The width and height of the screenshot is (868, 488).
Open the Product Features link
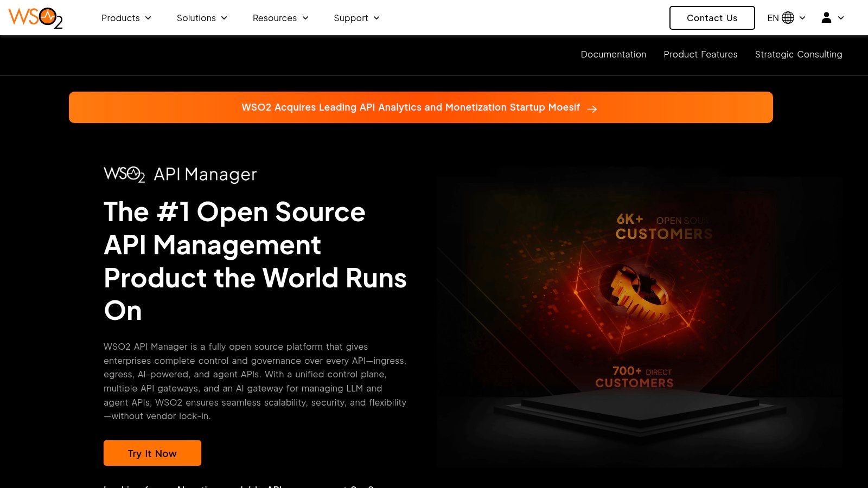click(x=700, y=54)
